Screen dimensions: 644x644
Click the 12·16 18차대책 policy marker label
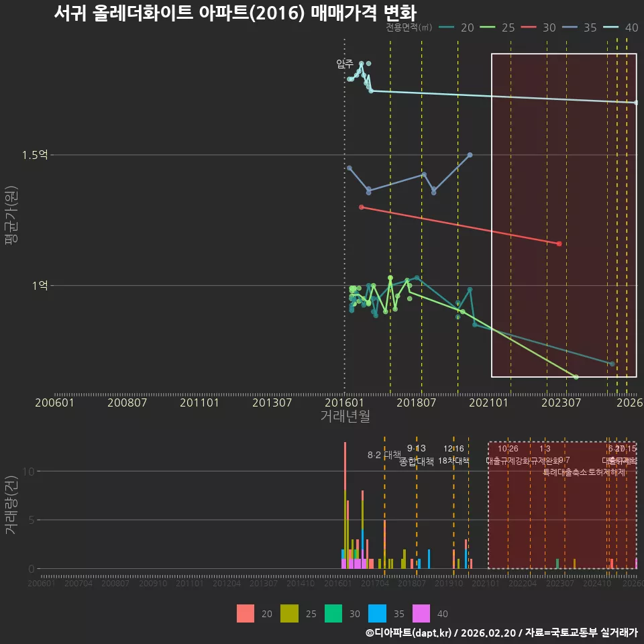(454, 455)
